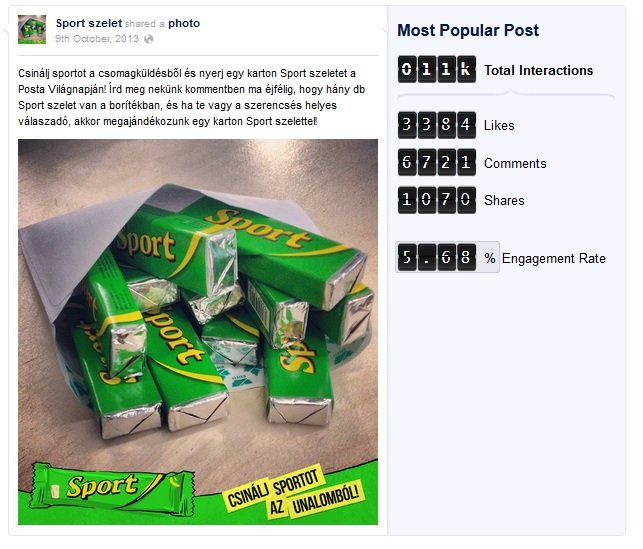The image size is (643, 549).
Task: Click the Total Interactions flip counter
Action: [x=436, y=70]
